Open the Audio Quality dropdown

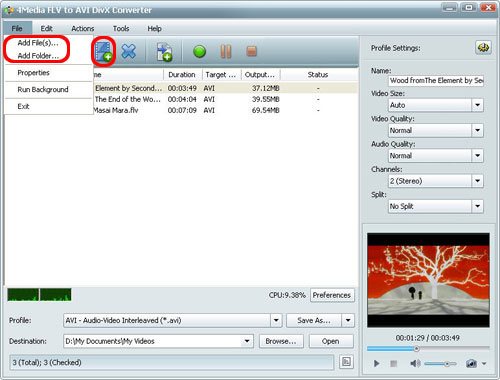477,156
